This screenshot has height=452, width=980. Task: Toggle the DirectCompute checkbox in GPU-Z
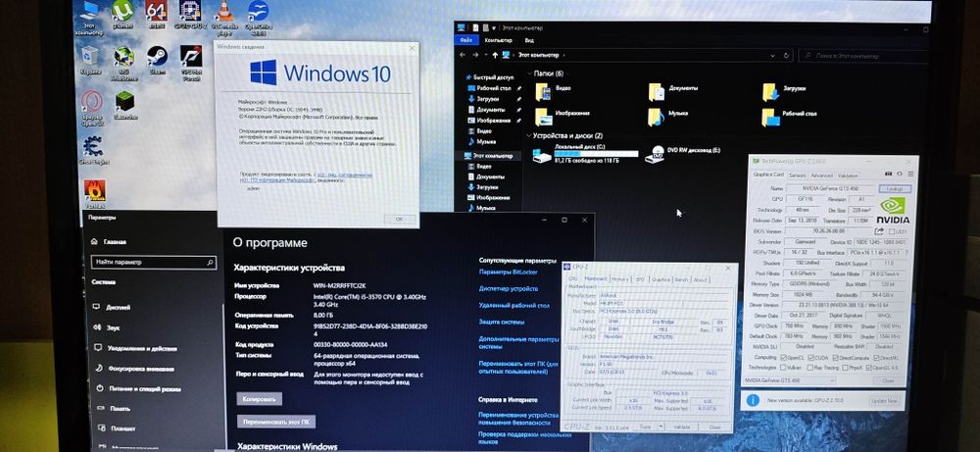tap(837, 357)
